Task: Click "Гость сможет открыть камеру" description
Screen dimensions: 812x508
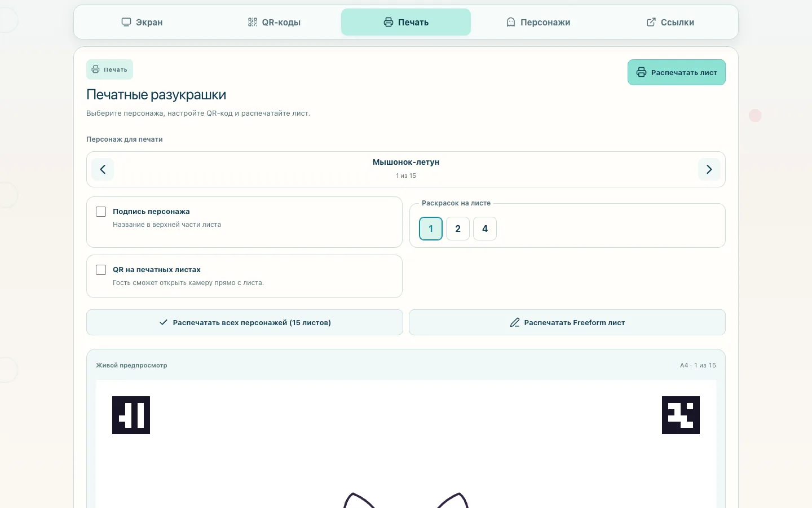Action: pyautogui.click(x=188, y=283)
